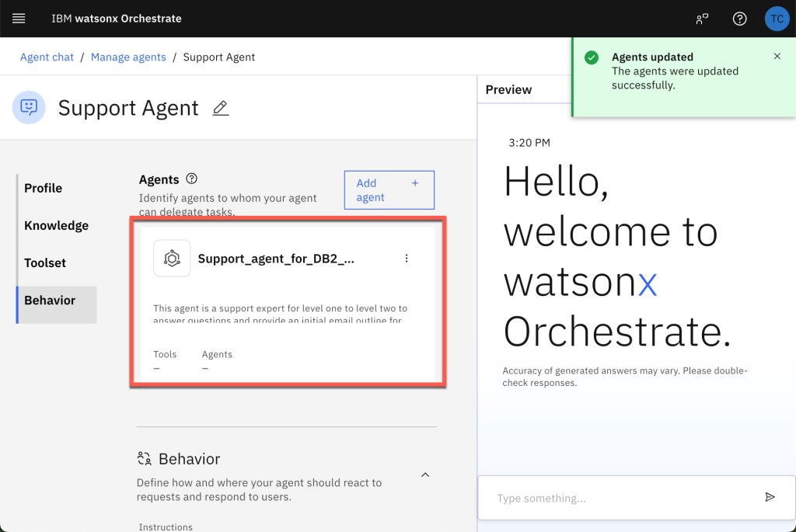Select the Behavior side tab

[x=50, y=301]
